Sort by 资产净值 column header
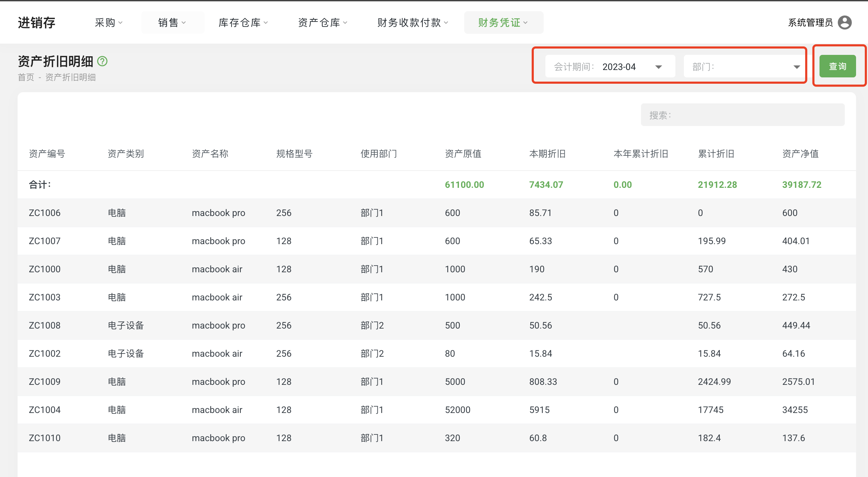Screen dimensions: 868x477 (x=800, y=154)
